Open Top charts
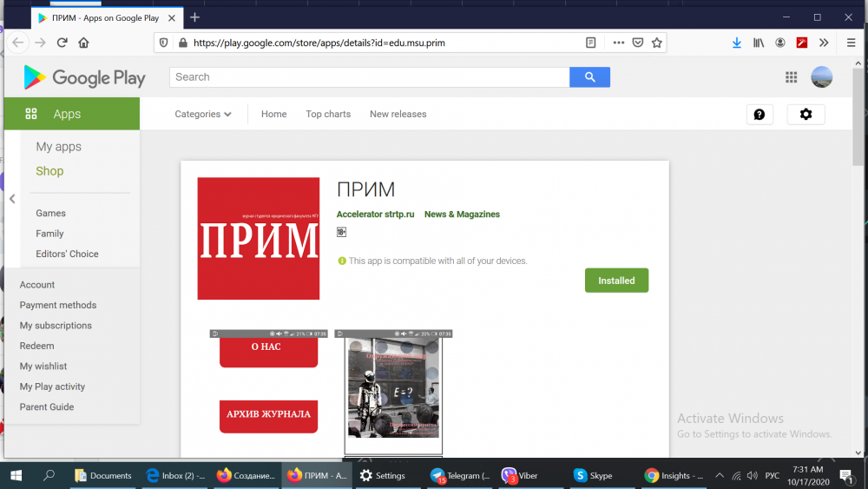Image resolution: width=868 pixels, height=489 pixels. coord(328,114)
